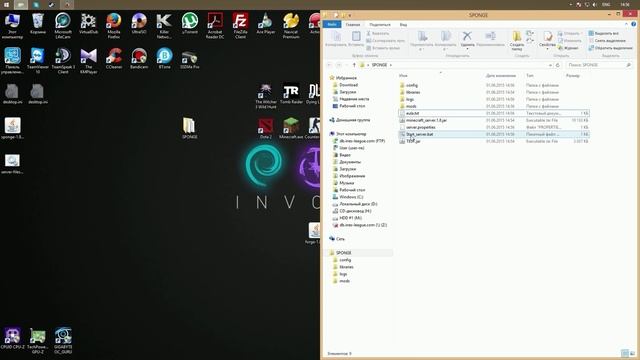Screen dimensions: 640x360
Task: Click the Explorer Up arrow navigation button
Action: coord(354,65)
